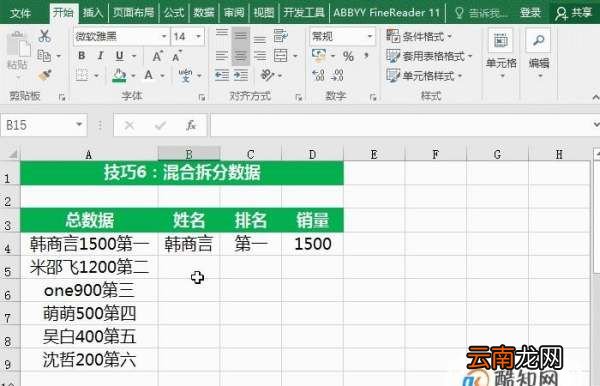600x386 pixels.
Task: Open ABBYY FineReader 11 tab
Action: (x=387, y=13)
